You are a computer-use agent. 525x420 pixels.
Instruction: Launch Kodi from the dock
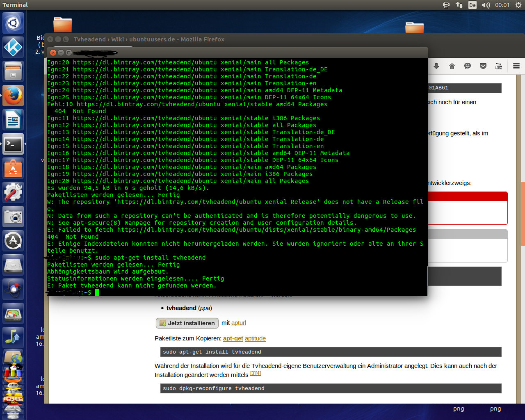[13, 47]
